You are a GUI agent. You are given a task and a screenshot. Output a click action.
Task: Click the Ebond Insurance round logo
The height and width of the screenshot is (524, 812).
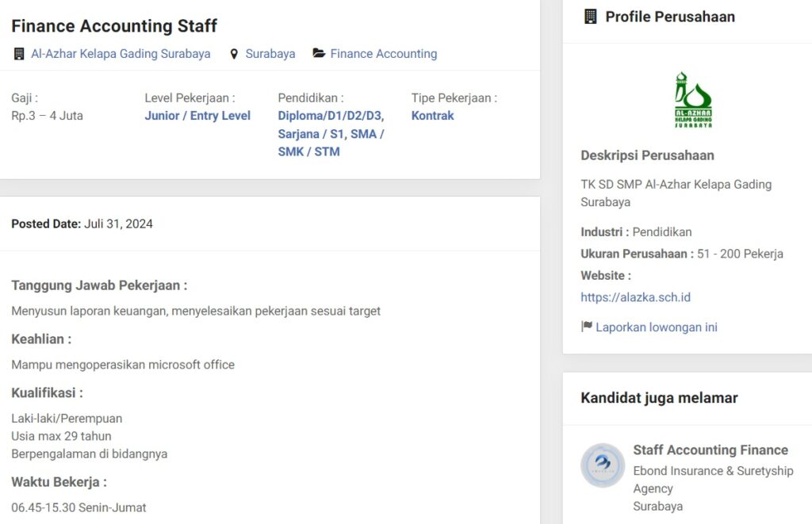(x=603, y=465)
